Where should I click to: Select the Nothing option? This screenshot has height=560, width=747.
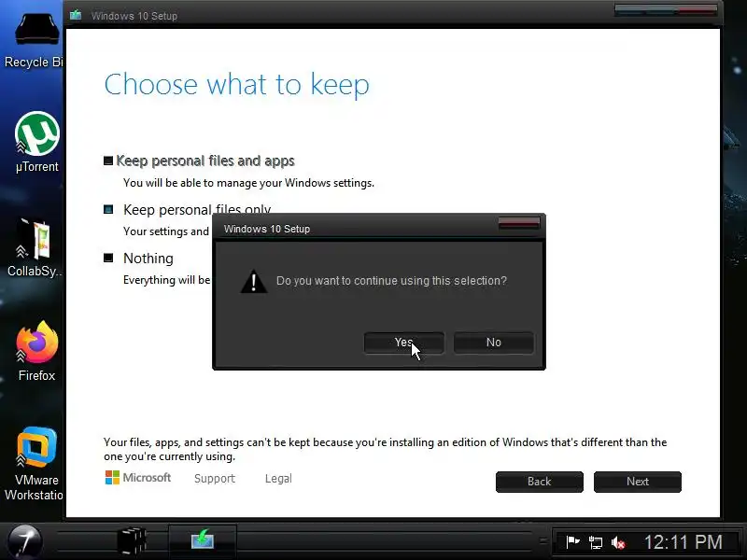click(x=138, y=259)
